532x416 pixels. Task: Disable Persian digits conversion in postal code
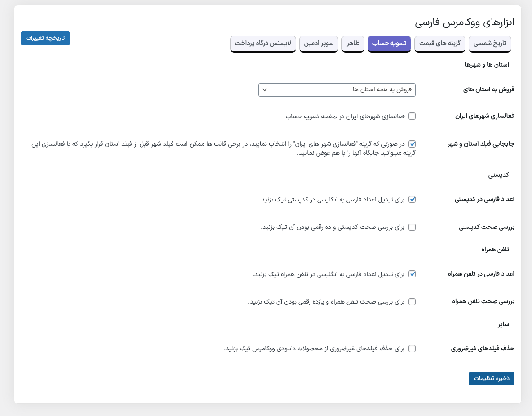[x=412, y=199]
